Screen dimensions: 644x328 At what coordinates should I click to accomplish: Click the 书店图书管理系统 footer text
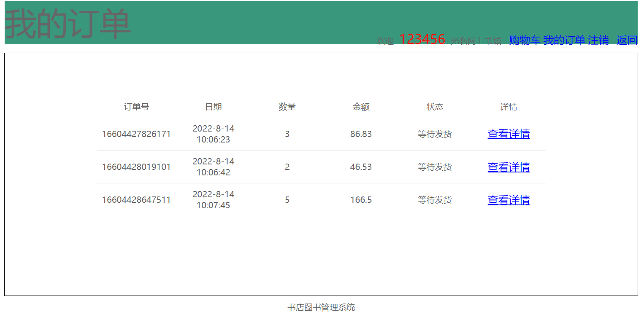321,308
